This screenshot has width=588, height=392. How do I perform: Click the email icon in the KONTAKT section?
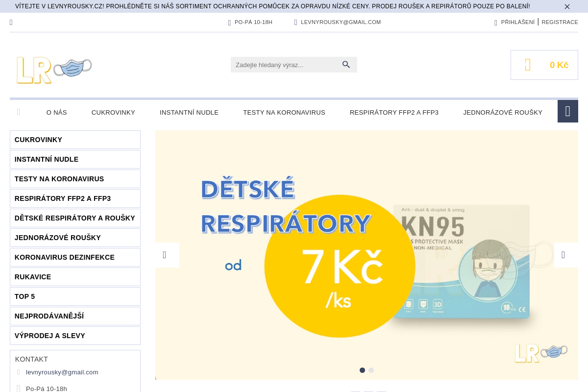(19, 372)
